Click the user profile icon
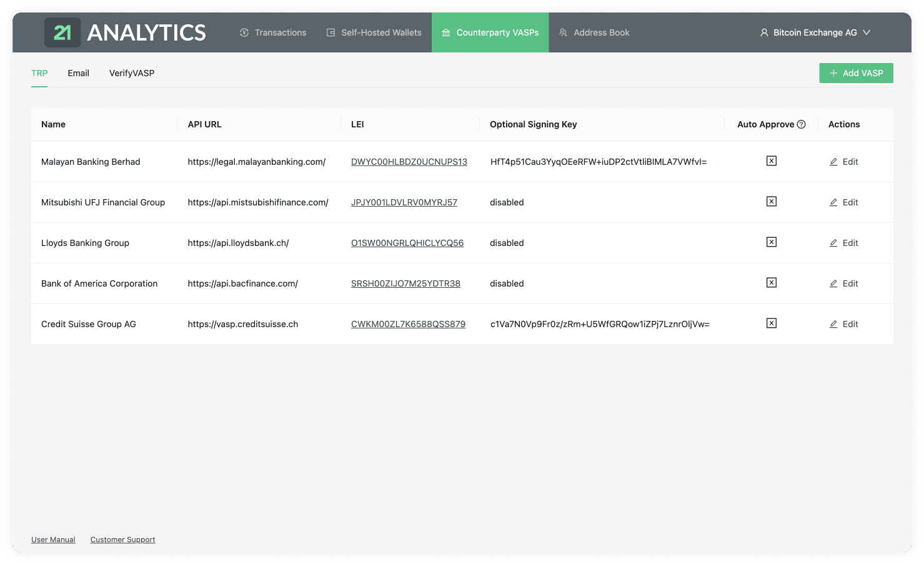This screenshot has height=565, width=924. click(x=764, y=32)
